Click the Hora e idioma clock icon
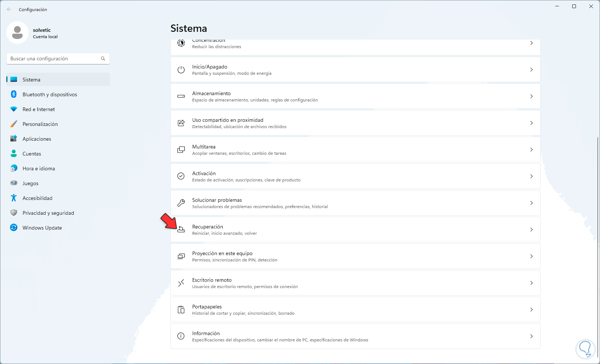The height and width of the screenshot is (364, 600). 14,168
